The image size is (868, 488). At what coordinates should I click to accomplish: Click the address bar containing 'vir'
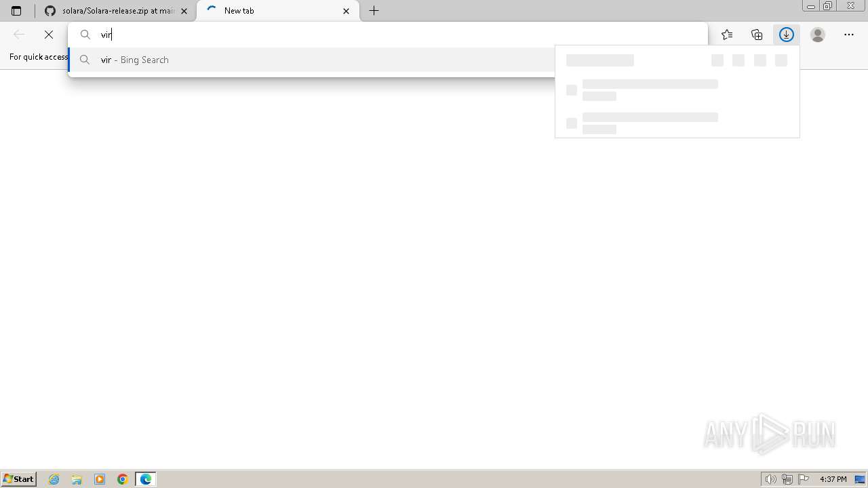click(x=388, y=35)
